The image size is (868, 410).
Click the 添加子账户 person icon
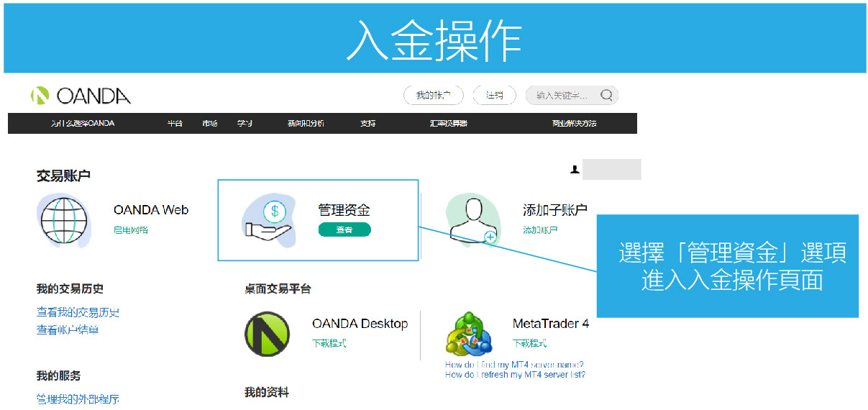coord(472,219)
